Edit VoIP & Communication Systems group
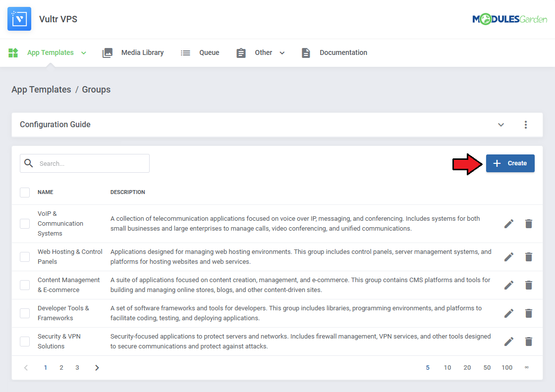The width and height of the screenshot is (555, 392). 508,224
